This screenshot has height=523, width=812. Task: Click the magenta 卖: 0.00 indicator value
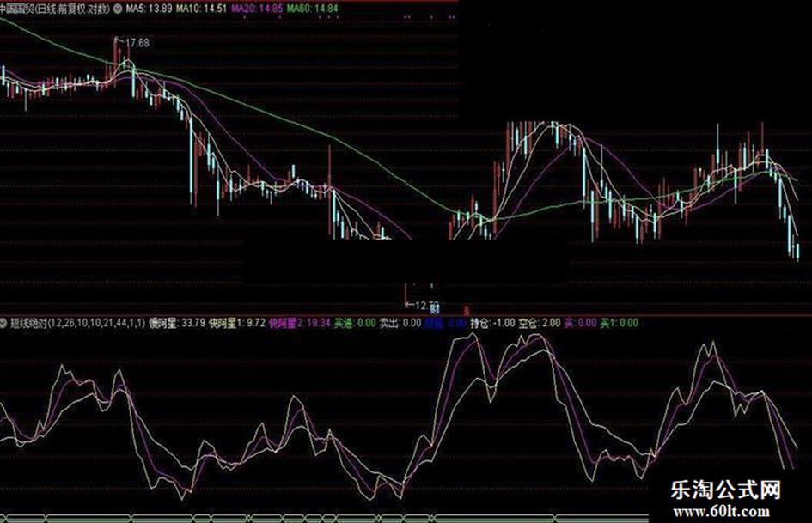[580, 324]
